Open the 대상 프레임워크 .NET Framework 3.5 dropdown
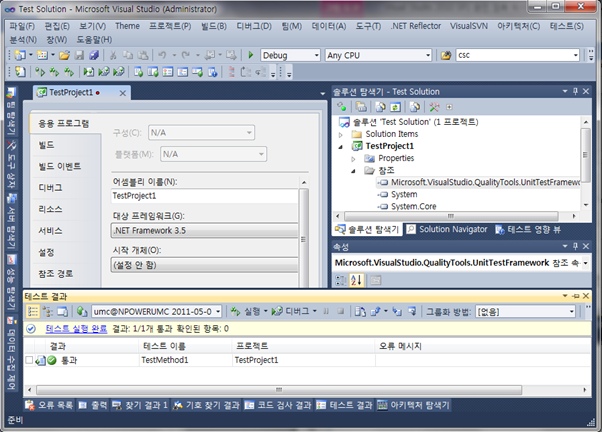602x432 pixels. pyautogui.click(x=204, y=230)
